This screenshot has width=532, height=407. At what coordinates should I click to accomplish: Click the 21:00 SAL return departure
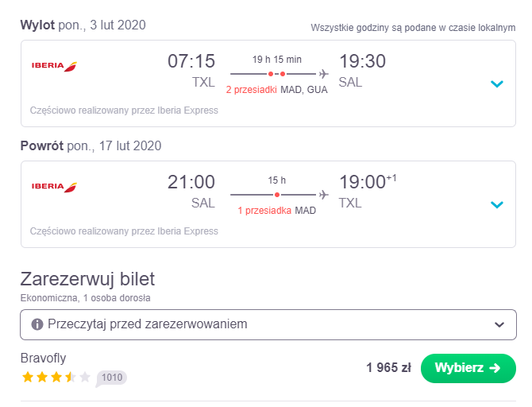191,192
